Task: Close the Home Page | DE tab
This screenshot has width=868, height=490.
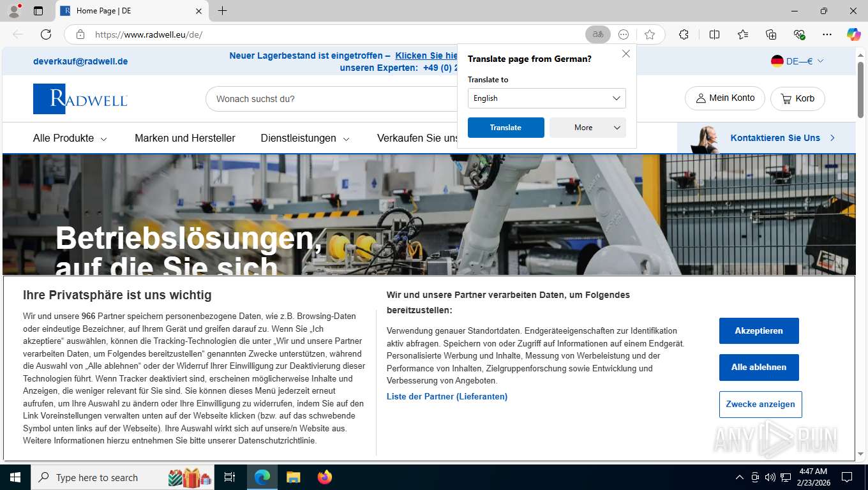Action: [198, 11]
